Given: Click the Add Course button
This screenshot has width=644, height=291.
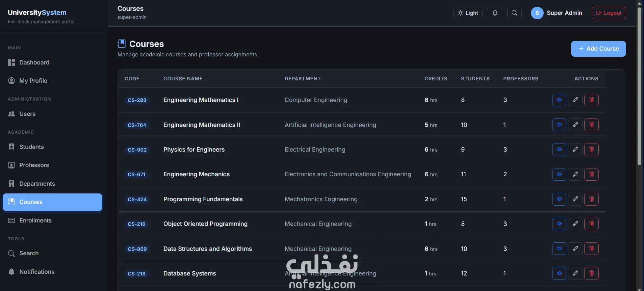Looking at the screenshot, I should click(598, 49).
